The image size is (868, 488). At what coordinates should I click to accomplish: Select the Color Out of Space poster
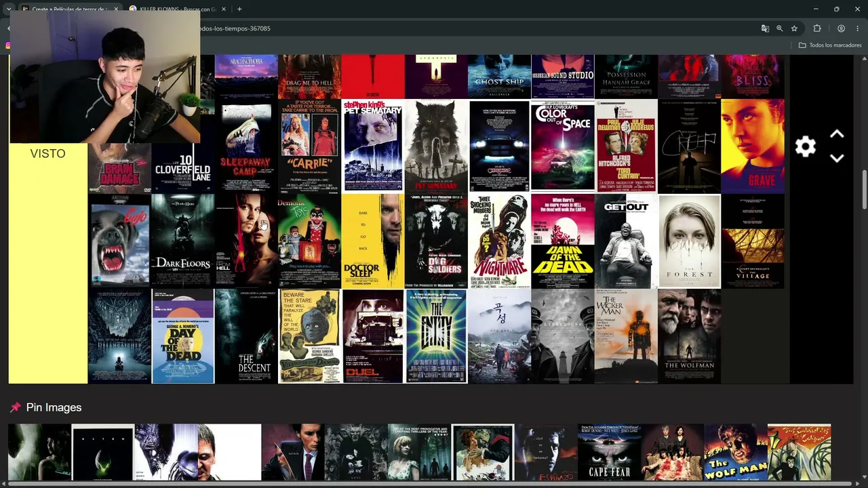pyautogui.click(x=563, y=146)
